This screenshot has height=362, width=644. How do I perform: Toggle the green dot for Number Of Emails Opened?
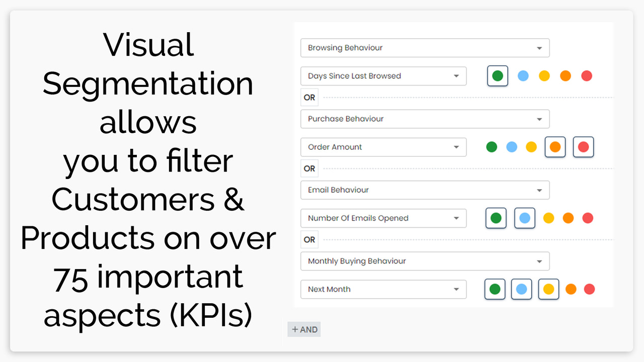pyautogui.click(x=496, y=218)
